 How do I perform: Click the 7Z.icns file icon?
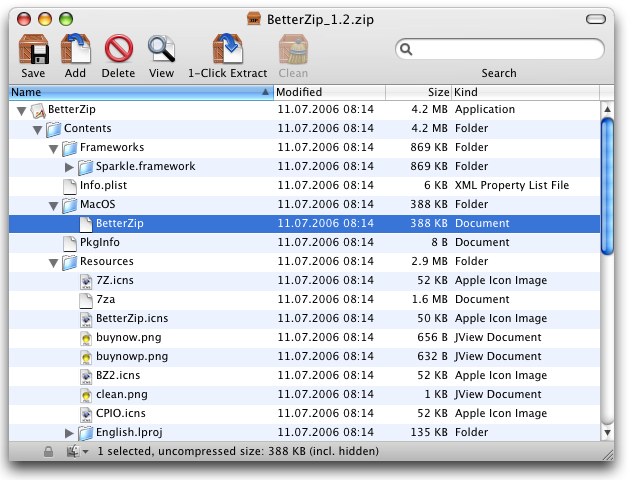86,282
